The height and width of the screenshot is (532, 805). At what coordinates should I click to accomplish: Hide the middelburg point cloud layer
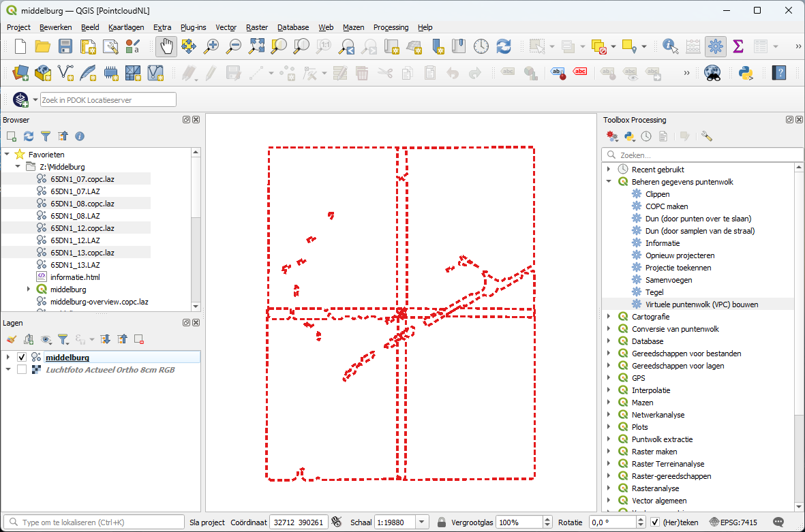click(x=21, y=356)
